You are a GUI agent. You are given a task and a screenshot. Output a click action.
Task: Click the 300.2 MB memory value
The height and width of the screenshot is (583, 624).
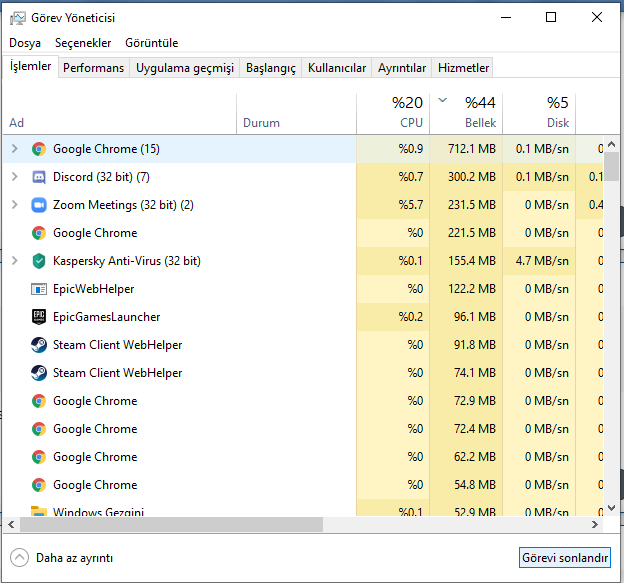[x=472, y=177]
